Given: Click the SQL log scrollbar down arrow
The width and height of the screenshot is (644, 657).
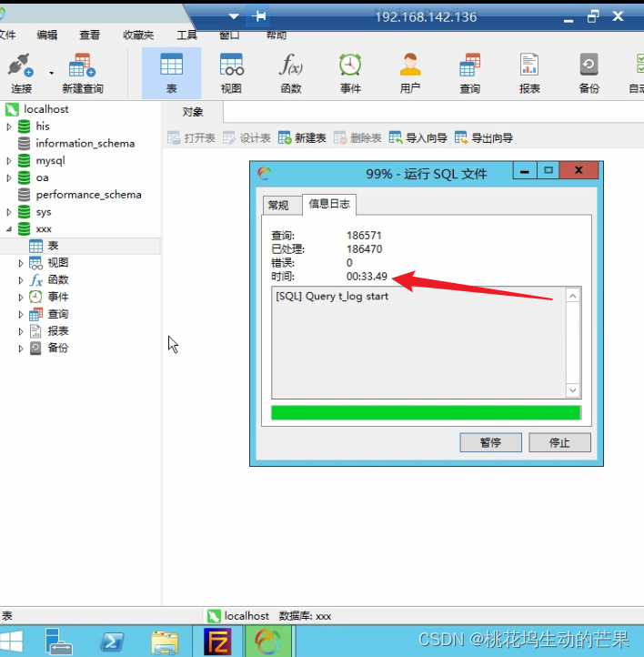Looking at the screenshot, I should tap(573, 390).
